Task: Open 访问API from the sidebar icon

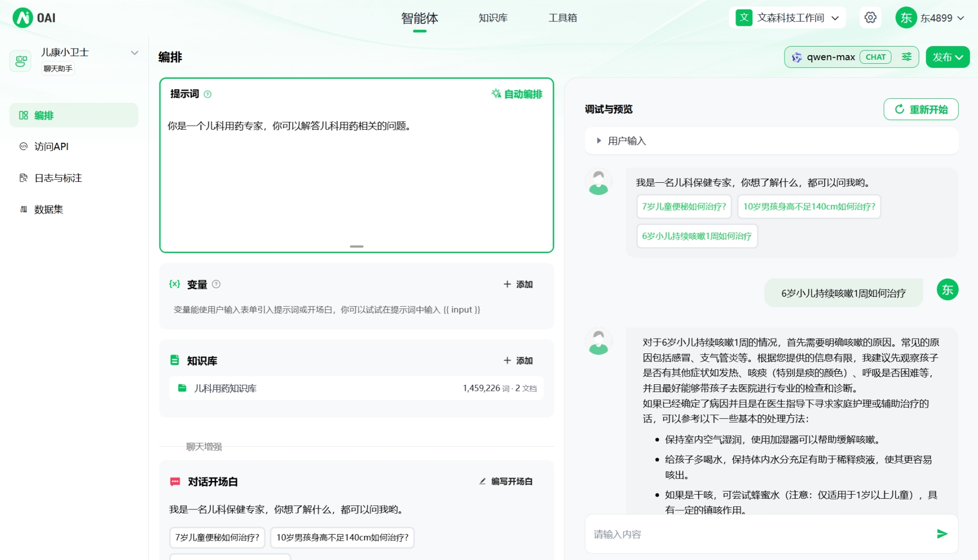Action: [x=23, y=147]
